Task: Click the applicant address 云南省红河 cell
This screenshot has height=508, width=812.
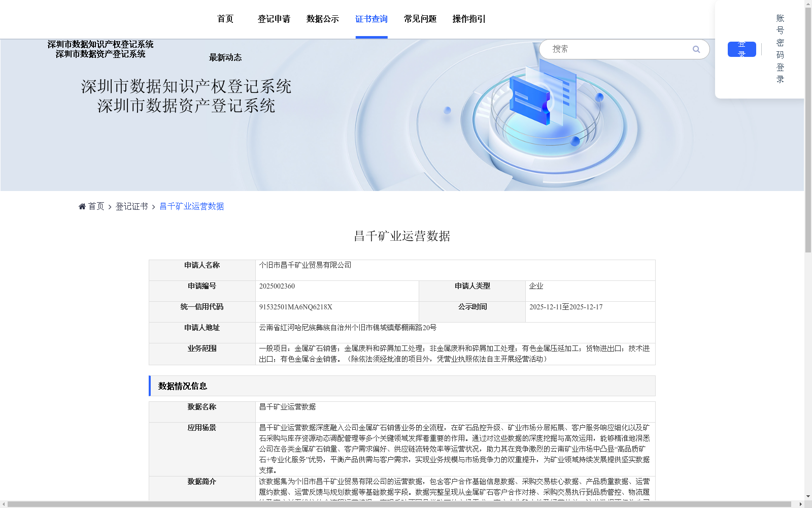Action: click(455, 333)
